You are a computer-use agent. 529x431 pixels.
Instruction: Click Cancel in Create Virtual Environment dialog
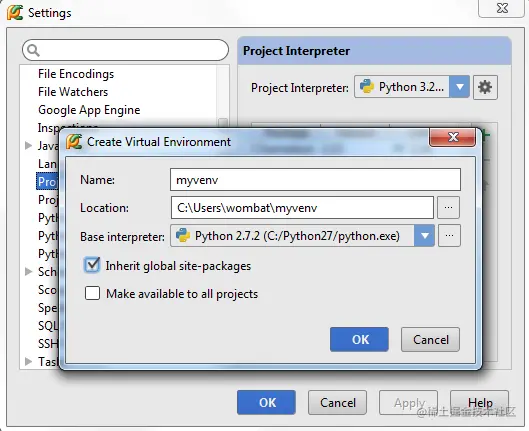pos(430,339)
